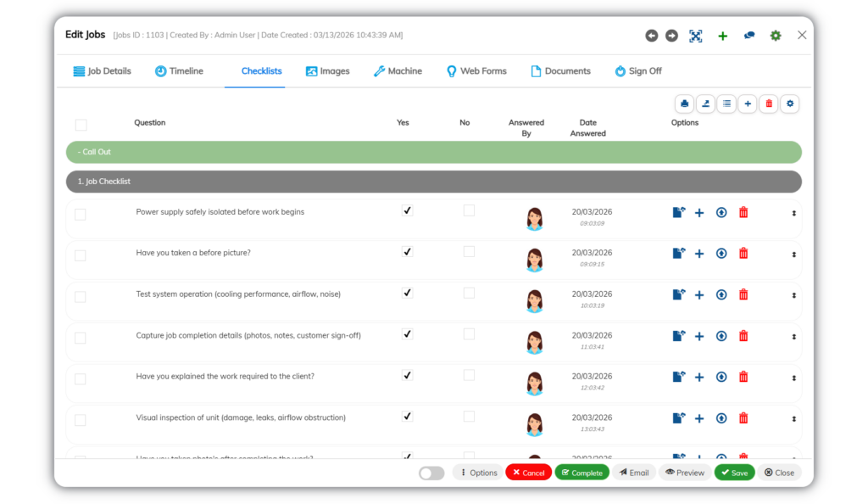This screenshot has width=868, height=504.
Task: Open checklist settings gear in toolbar
Action: pyautogui.click(x=790, y=104)
